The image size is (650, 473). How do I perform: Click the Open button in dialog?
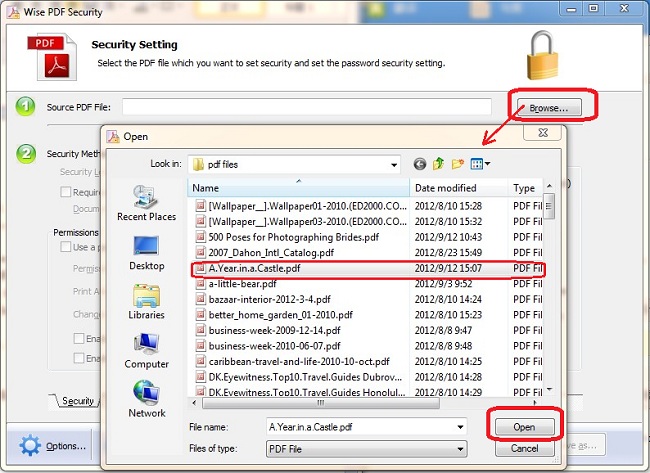pyautogui.click(x=524, y=427)
